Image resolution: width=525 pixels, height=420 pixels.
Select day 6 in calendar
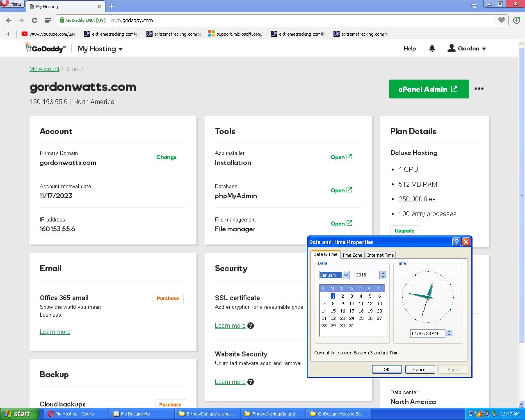tap(379, 296)
